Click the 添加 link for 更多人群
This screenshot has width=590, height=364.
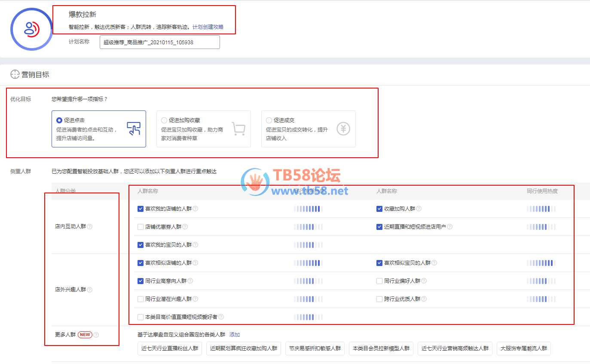(235, 335)
